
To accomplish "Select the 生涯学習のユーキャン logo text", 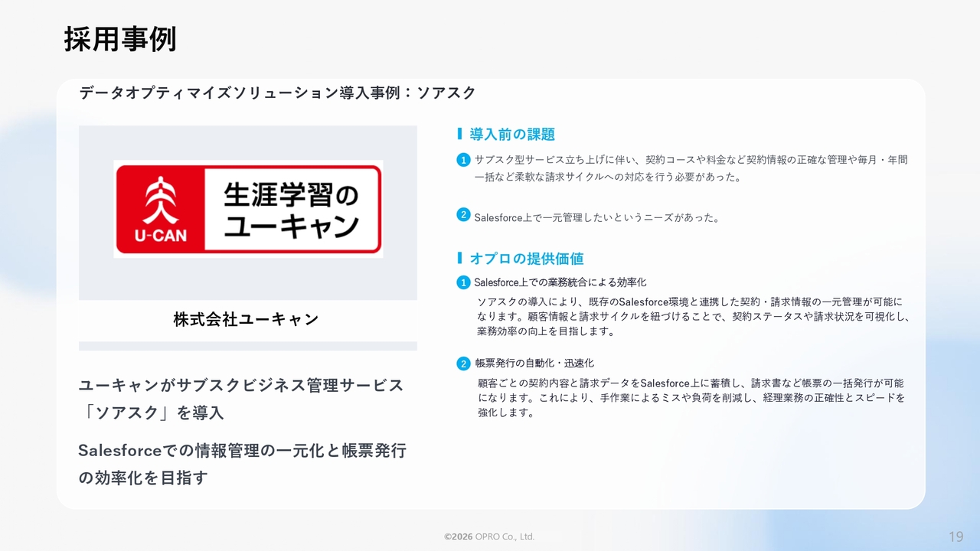I will point(291,209).
